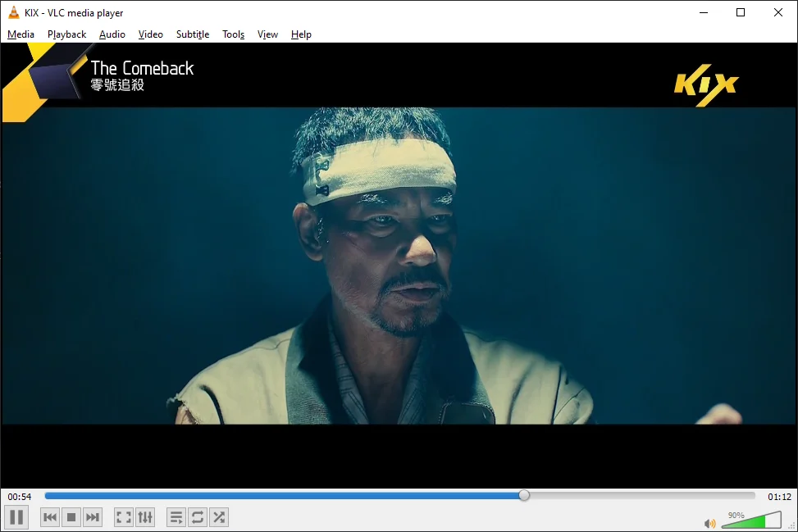Toggle random shuffle playback
Viewport: 798px width, 532px height.
pyautogui.click(x=219, y=517)
